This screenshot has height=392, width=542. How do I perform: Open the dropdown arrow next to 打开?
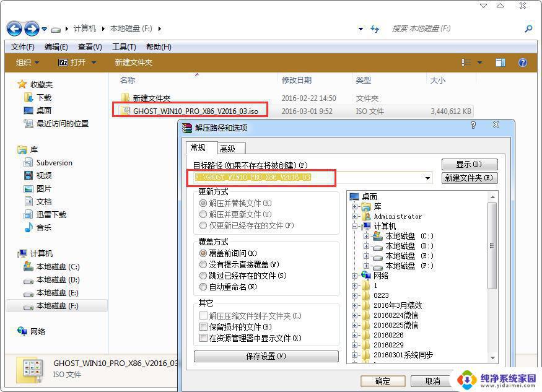pyautogui.click(x=94, y=63)
